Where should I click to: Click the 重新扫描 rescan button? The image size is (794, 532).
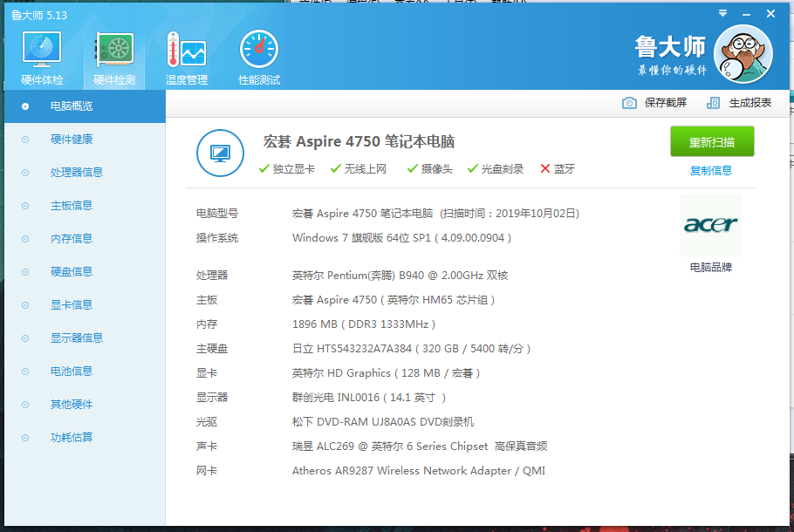[712, 142]
